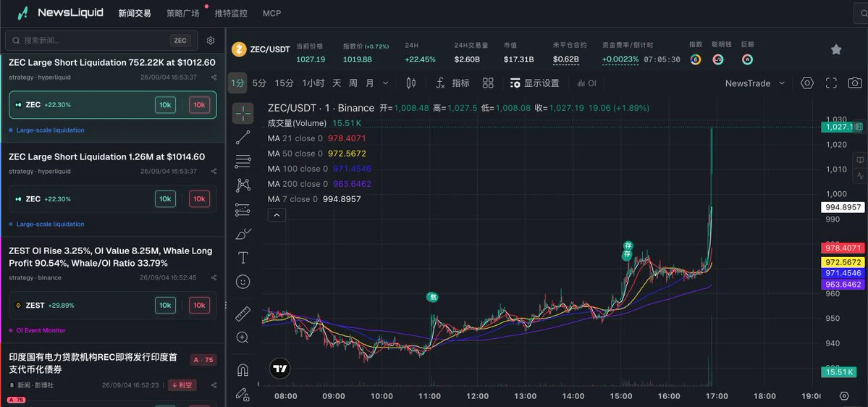
Task: Open the MCP tab
Action: [x=271, y=13]
